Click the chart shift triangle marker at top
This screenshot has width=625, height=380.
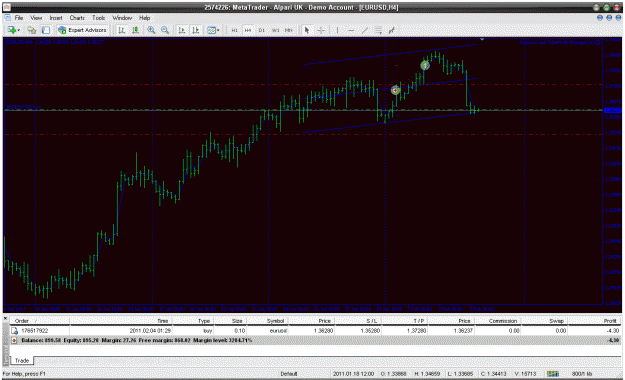tap(482, 39)
